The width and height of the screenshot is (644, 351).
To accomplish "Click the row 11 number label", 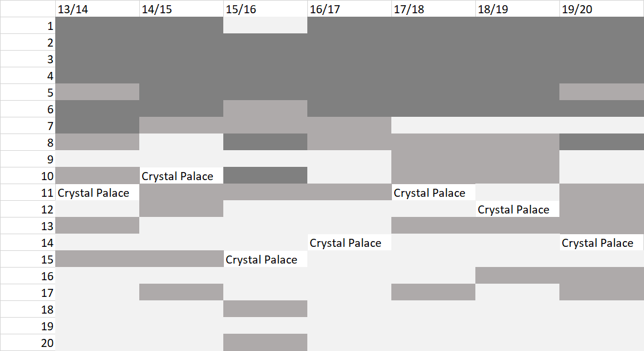I will [x=48, y=193].
